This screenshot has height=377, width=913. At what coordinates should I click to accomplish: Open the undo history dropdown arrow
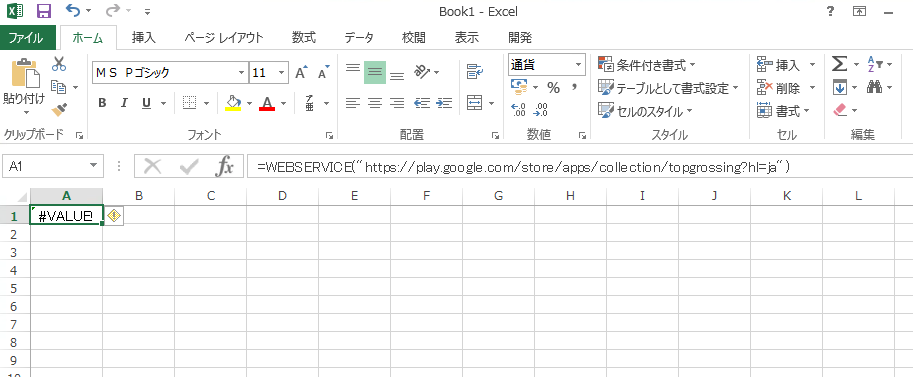pos(88,10)
